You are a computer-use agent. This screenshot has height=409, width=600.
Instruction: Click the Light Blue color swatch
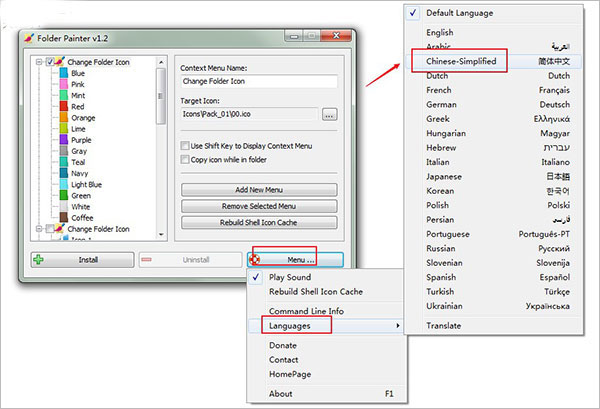pyautogui.click(x=61, y=185)
